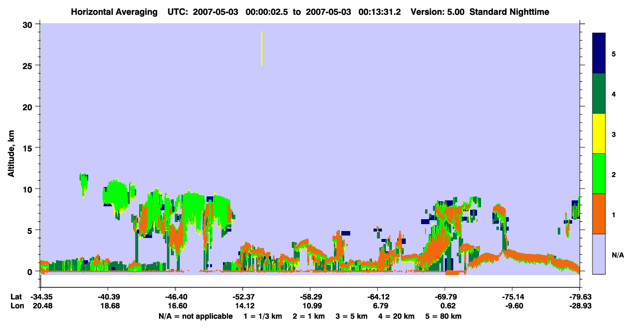Click the 'Standard Nighttime' text

coord(509,11)
